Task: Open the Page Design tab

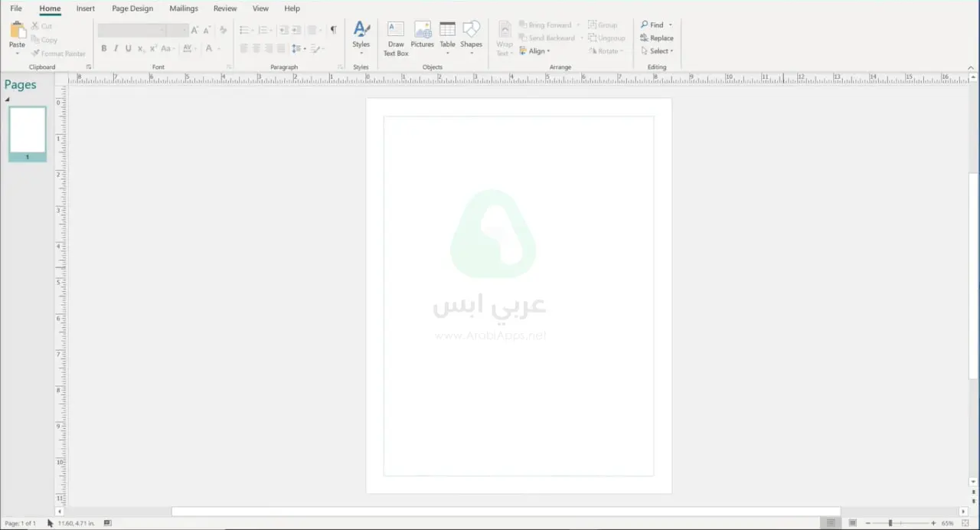Action: click(x=132, y=8)
